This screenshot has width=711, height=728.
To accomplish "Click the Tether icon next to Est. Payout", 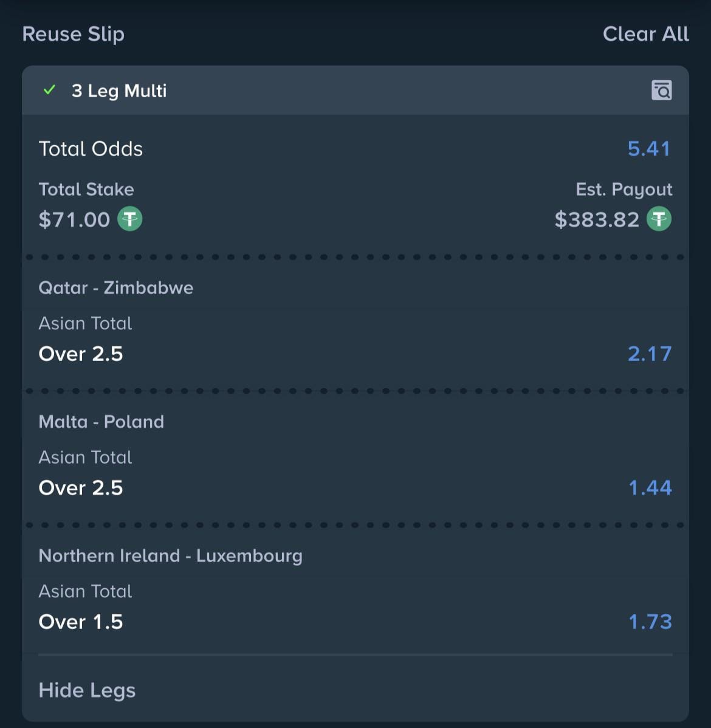I will coord(660,219).
